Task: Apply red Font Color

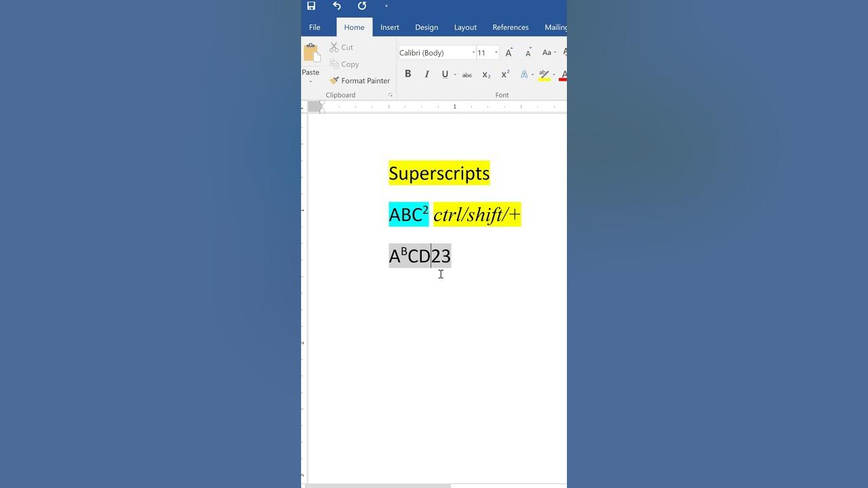Action: (563, 75)
